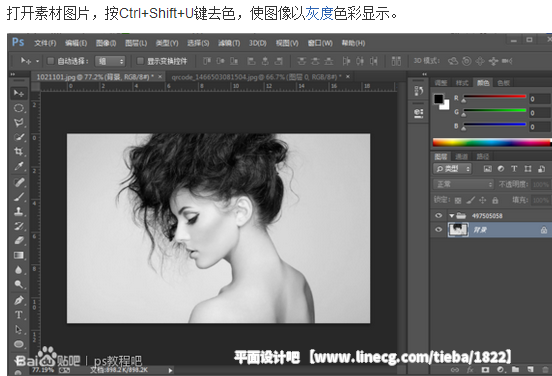Click the color spectrum ramp
This screenshot has height=376, width=552.
pyautogui.click(x=492, y=142)
